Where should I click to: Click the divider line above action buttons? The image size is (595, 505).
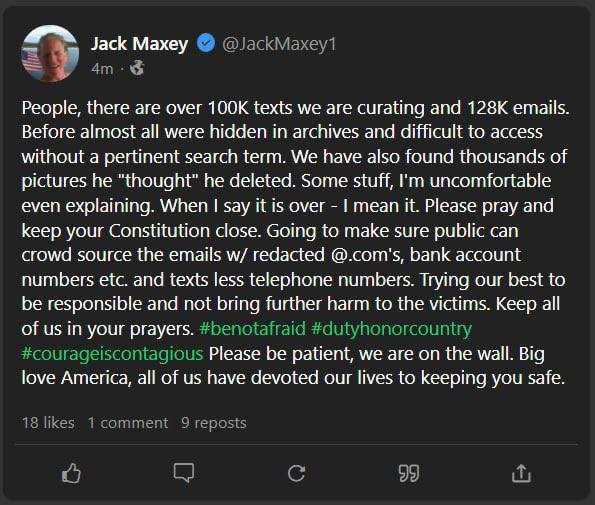click(x=296, y=443)
